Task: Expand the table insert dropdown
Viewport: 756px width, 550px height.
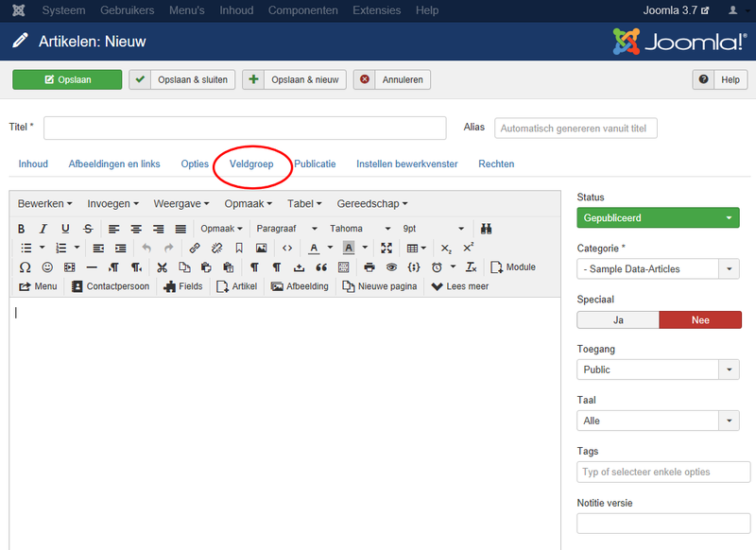Action: click(417, 248)
